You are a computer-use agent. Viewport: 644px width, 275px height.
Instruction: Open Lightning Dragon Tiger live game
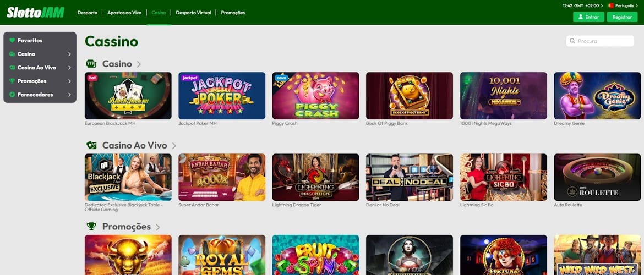pos(316,177)
